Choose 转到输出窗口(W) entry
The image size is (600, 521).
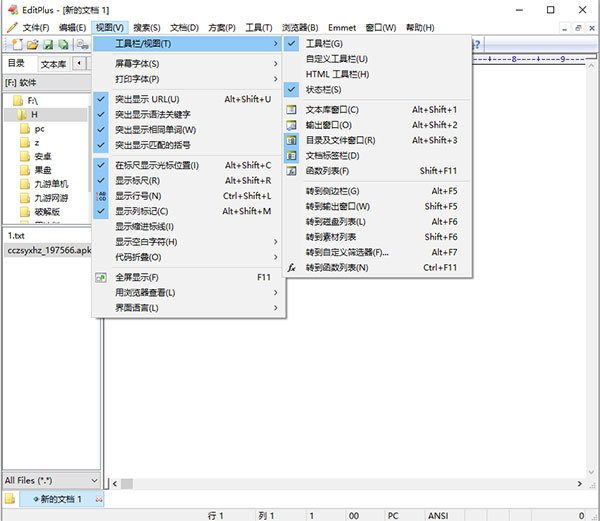click(377, 206)
